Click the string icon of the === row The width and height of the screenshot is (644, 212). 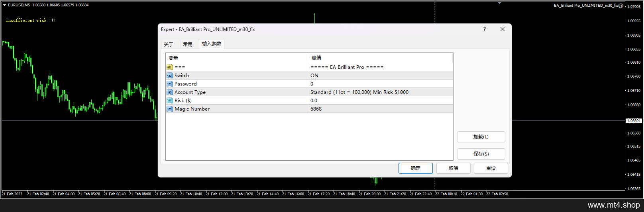pos(170,67)
